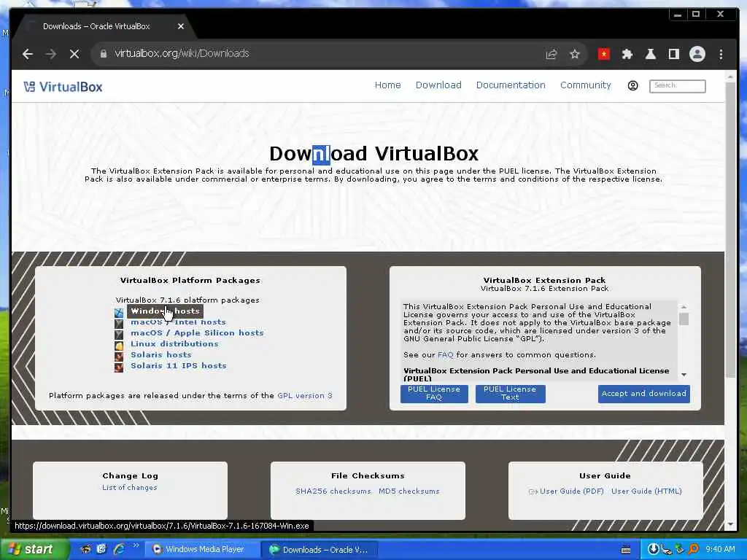Stop page loading with the X button
The image size is (747, 560).
click(74, 54)
